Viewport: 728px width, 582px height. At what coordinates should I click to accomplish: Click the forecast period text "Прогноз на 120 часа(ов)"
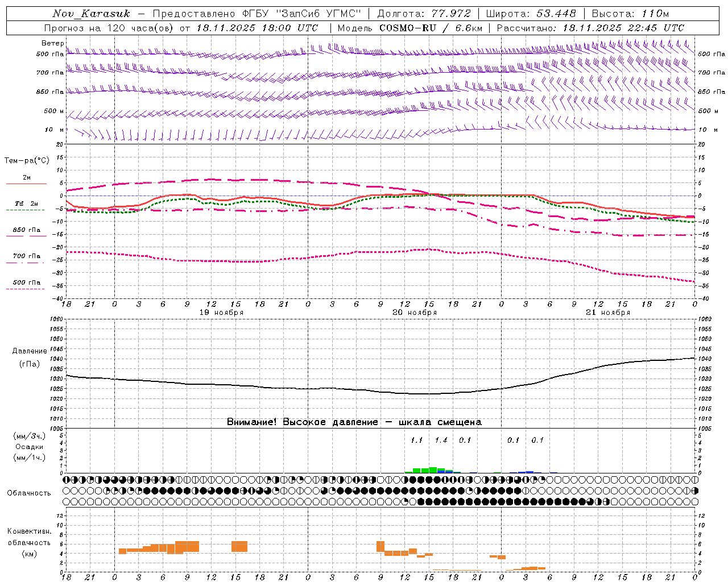[109, 28]
